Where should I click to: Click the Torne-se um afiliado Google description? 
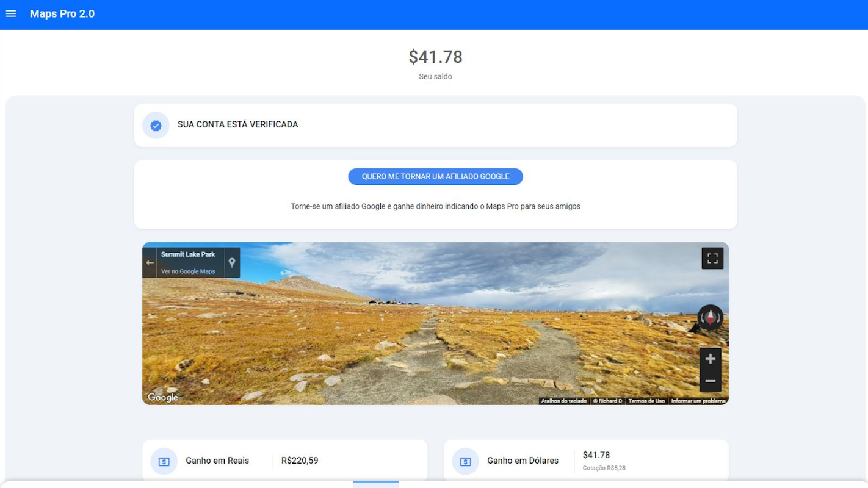point(435,206)
